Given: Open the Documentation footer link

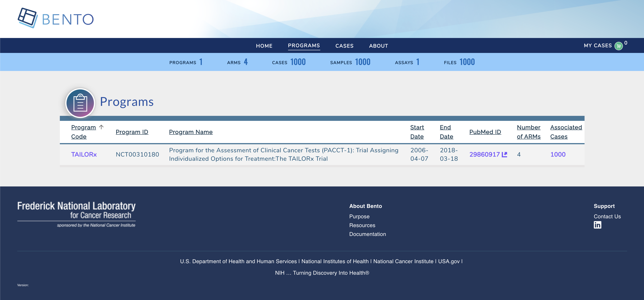Looking at the screenshot, I should pos(367,234).
